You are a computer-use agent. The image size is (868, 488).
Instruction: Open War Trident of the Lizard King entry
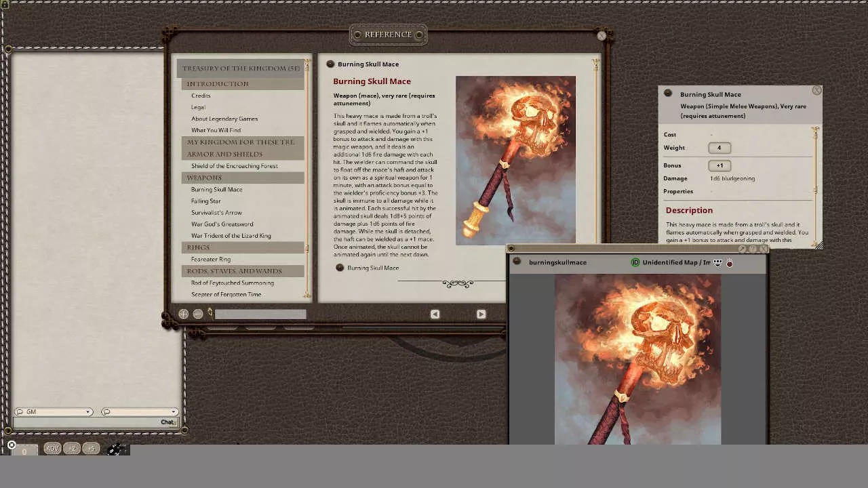231,235
